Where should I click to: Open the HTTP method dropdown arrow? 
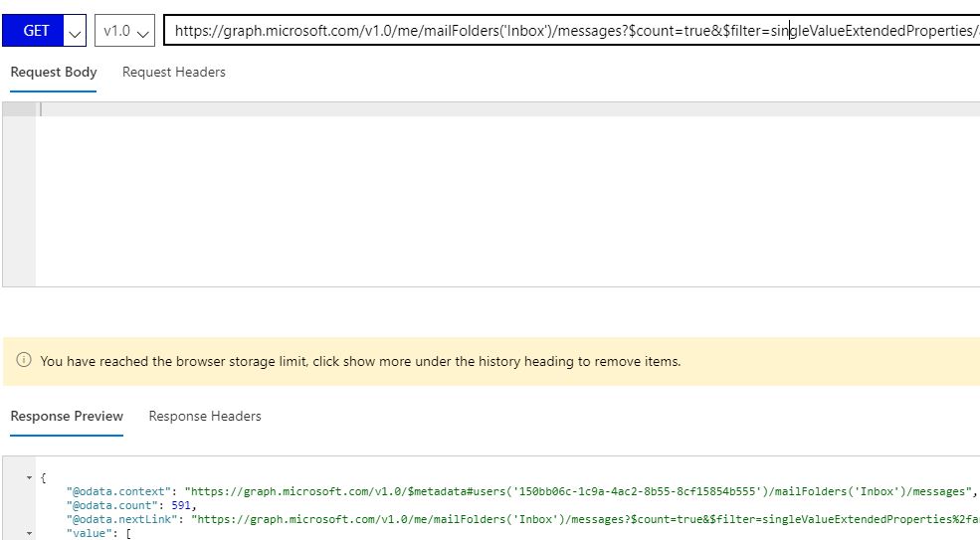(75, 31)
